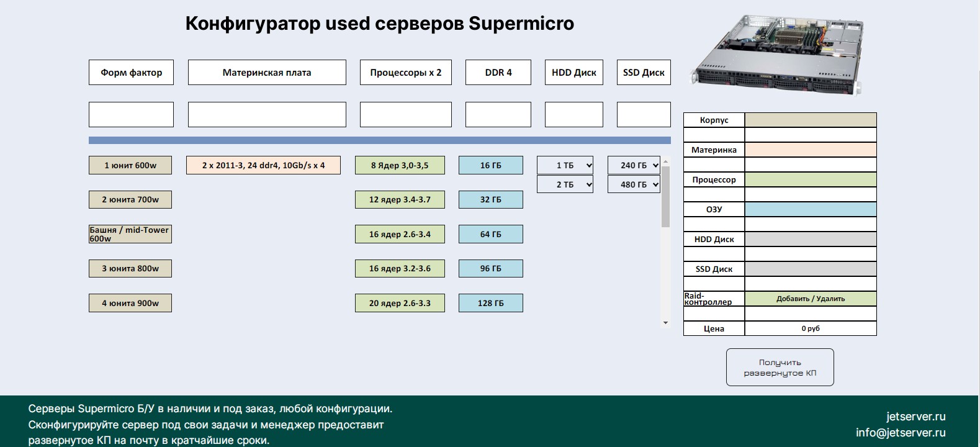Select 16 ядер 2.6-3.4 processor
Screen dimensions: 980x447
[400, 234]
